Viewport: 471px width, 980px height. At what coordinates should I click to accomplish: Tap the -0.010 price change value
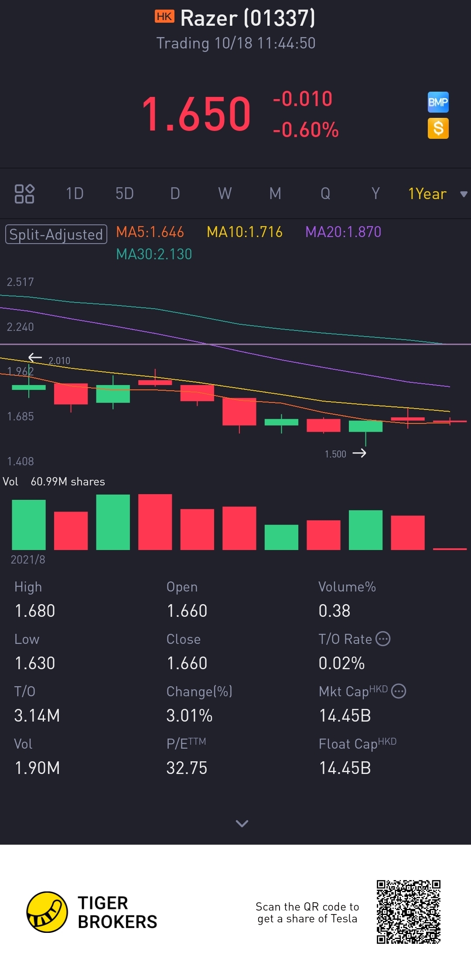[303, 99]
